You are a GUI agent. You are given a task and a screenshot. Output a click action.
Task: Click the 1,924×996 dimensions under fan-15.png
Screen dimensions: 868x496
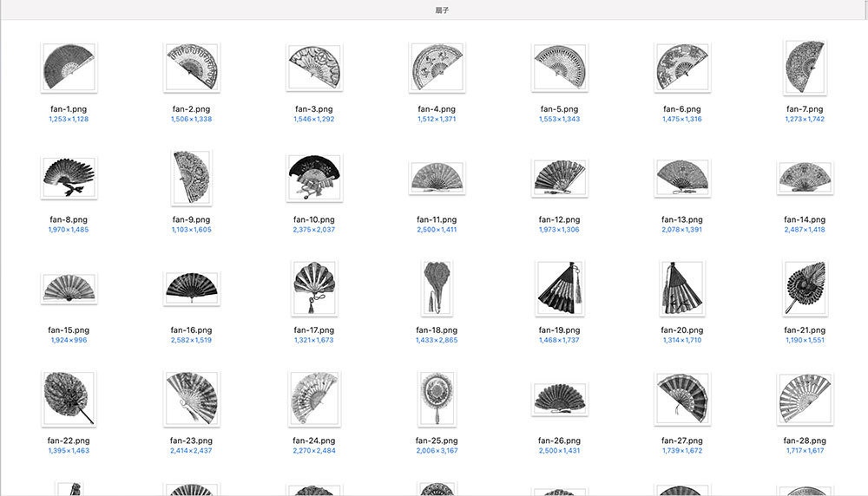point(69,340)
